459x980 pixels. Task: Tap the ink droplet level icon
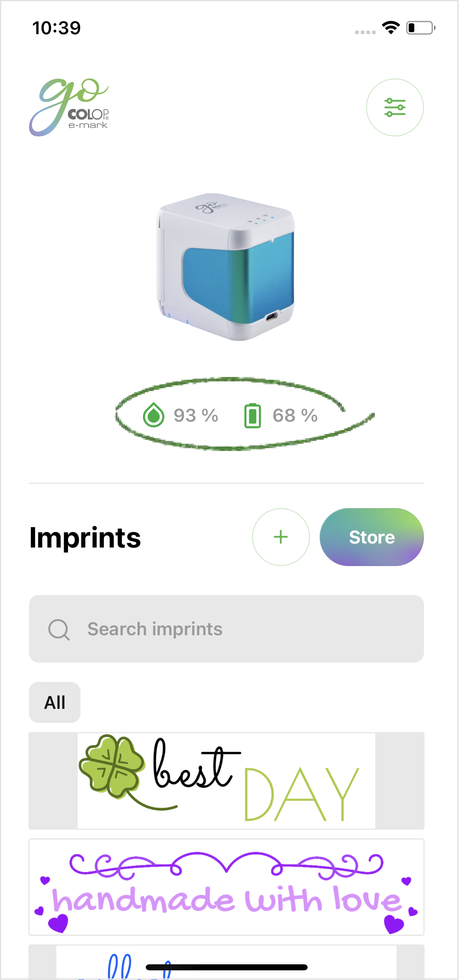[x=153, y=415]
